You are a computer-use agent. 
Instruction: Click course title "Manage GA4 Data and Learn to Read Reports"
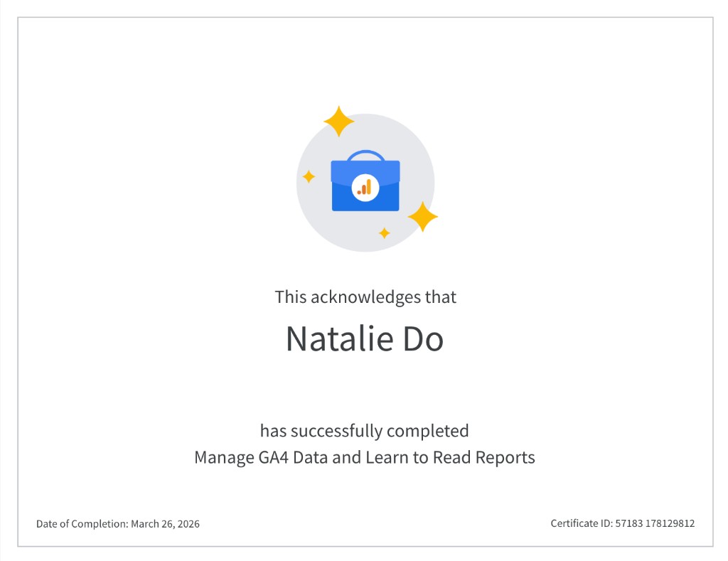pos(365,457)
